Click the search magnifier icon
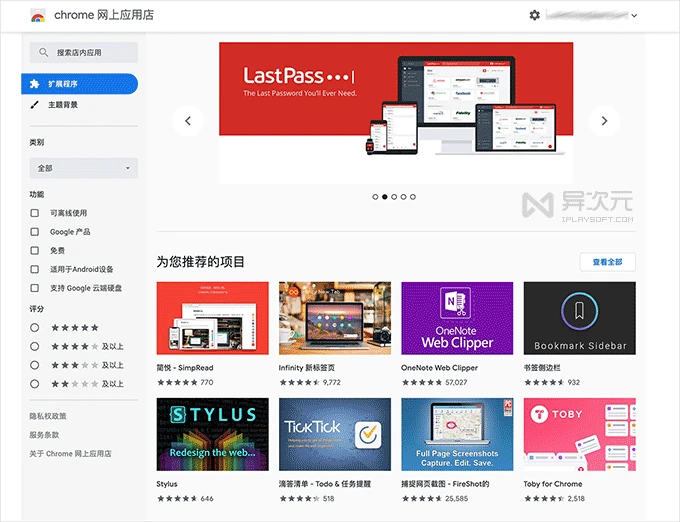Image resolution: width=680 pixels, height=522 pixels. pos(43,52)
